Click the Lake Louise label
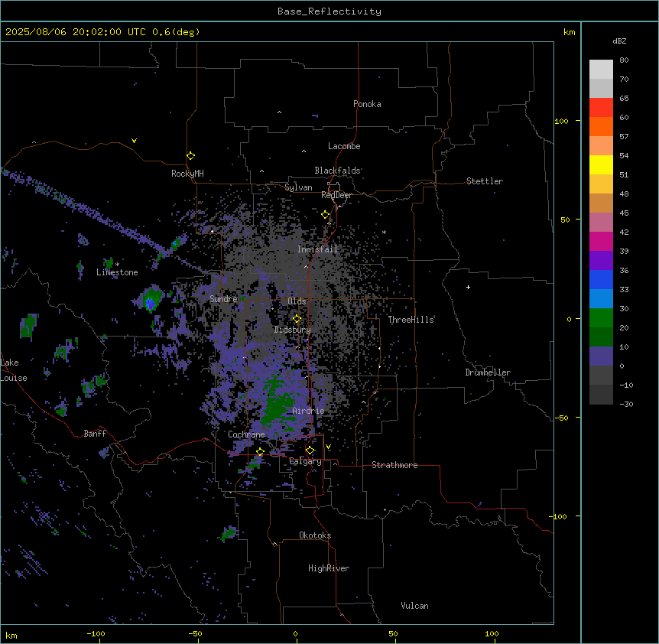 [x=14, y=370]
